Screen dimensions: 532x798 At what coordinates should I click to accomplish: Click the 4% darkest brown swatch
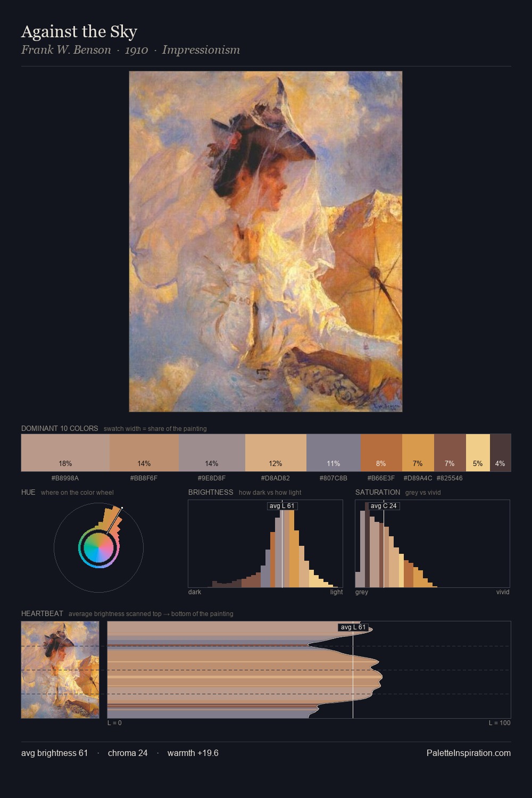(x=500, y=453)
